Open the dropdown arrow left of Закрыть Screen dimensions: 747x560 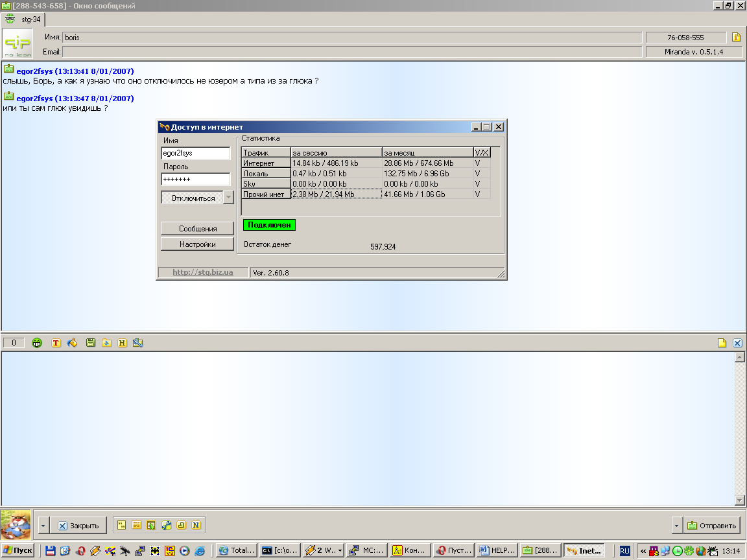pyautogui.click(x=43, y=526)
